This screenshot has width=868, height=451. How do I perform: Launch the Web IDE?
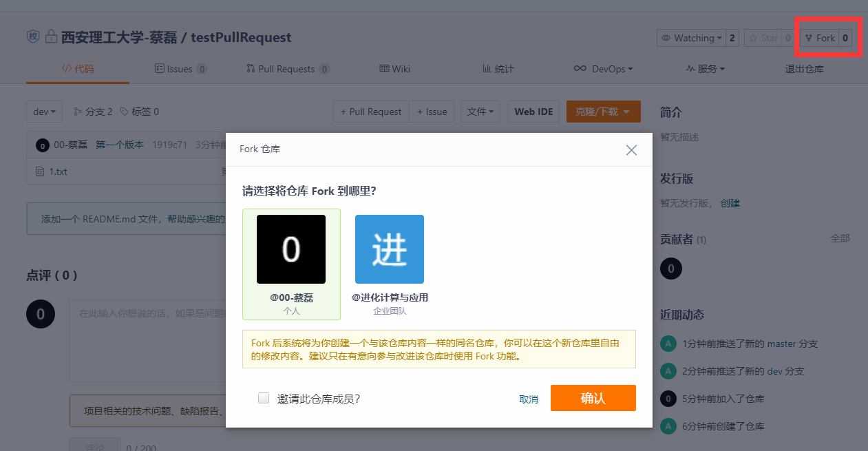click(533, 112)
